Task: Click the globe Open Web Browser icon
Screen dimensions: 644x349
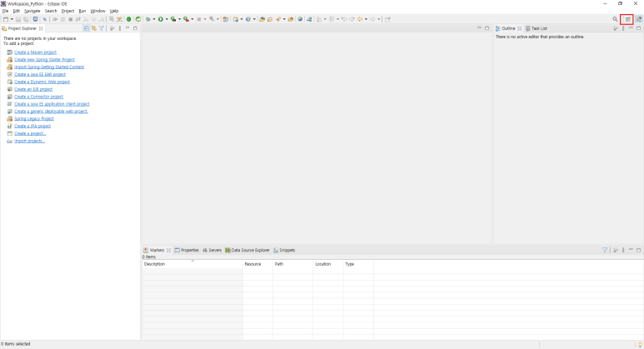Action: [300, 19]
